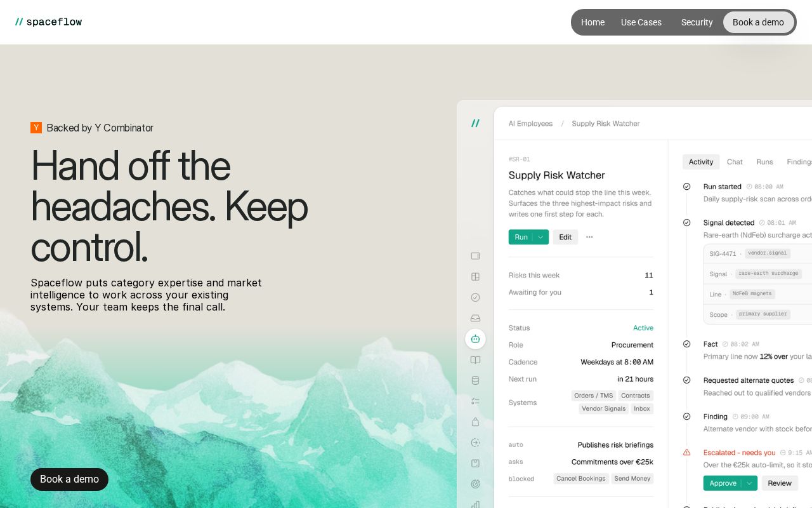This screenshot has height=508, width=812.
Task: Click the check status icon beside Run started
Action: [686, 187]
